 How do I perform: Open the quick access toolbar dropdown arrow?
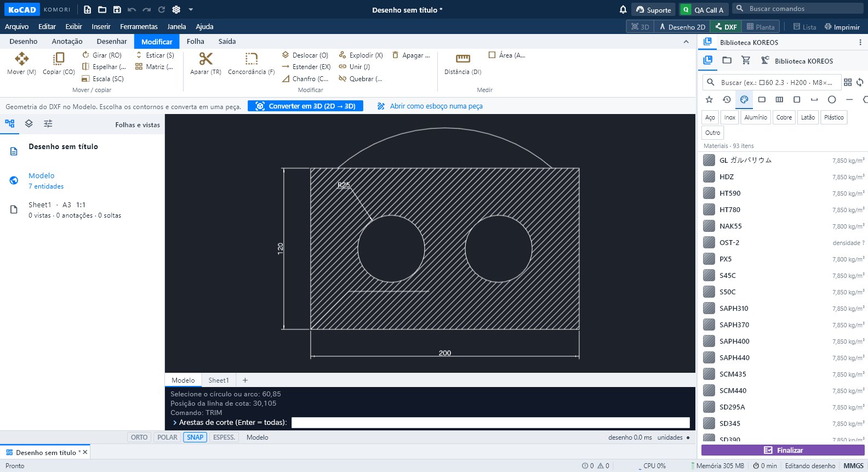point(191,9)
